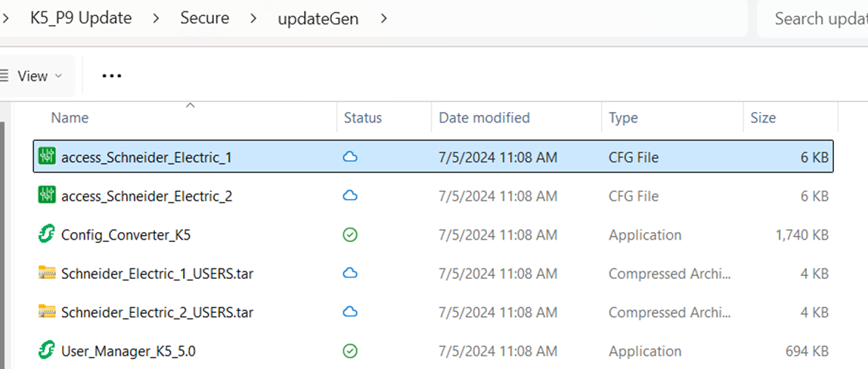Click 6 KB size of access_Schneider_Electric_2

click(x=814, y=197)
